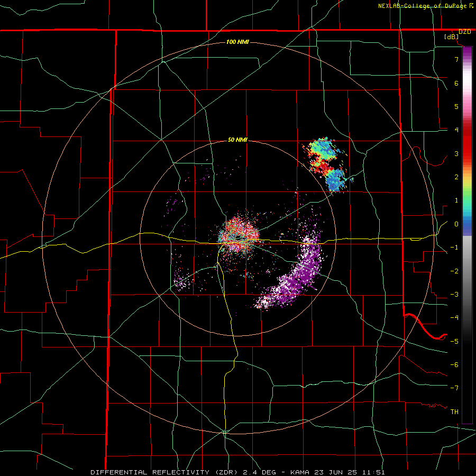Click the 0 value on color scale
476x476 pixels.
point(456,224)
